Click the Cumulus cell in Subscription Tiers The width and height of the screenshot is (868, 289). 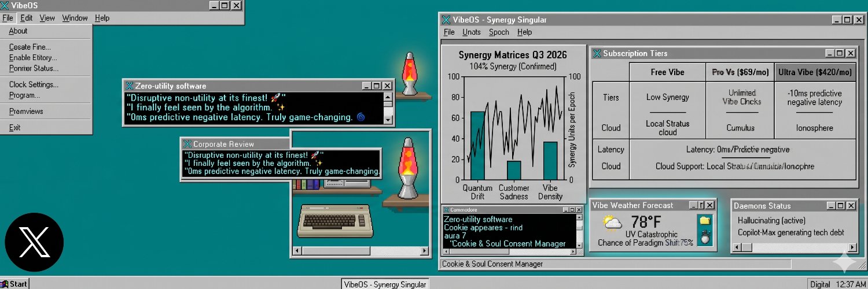[741, 128]
